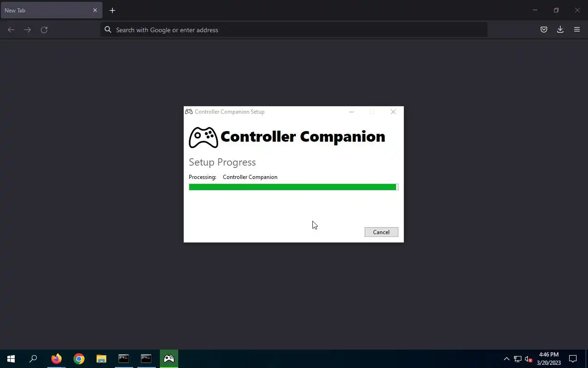Image resolution: width=588 pixels, height=368 pixels.
Task: Restore down the Firefox browser window
Action: (x=556, y=10)
